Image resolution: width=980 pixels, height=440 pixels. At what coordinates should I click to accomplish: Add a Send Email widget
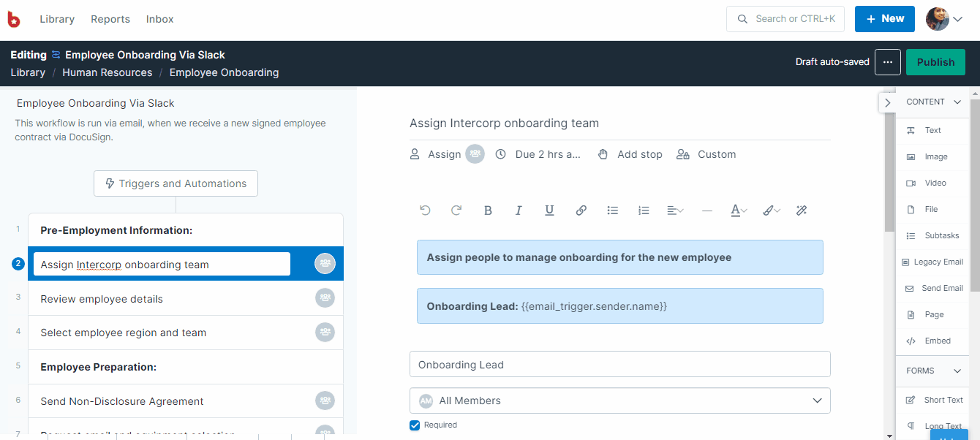tap(932, 288)
